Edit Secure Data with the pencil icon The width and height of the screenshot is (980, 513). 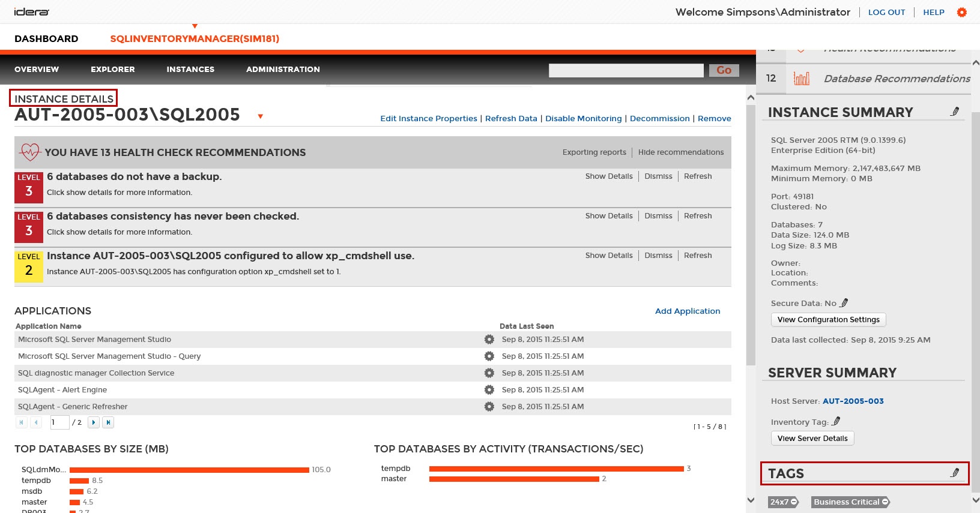click(844, 303)
